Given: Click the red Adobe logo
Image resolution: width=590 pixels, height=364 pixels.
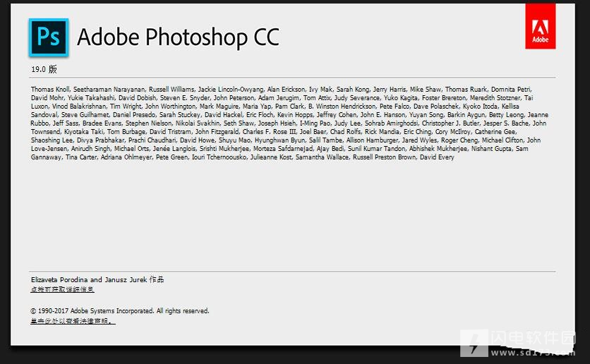Looking at the screenshot, I should (x=541, y=27).
